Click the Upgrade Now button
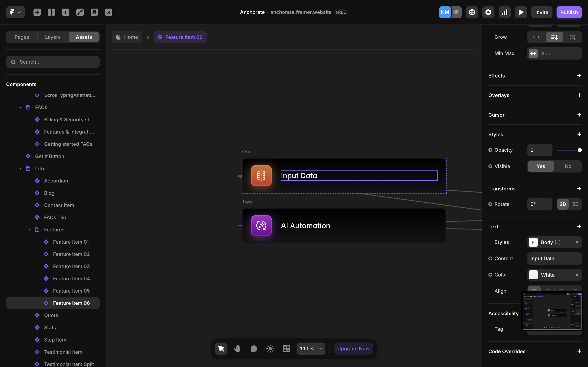 pyautogui.click(x=353, y=349)
